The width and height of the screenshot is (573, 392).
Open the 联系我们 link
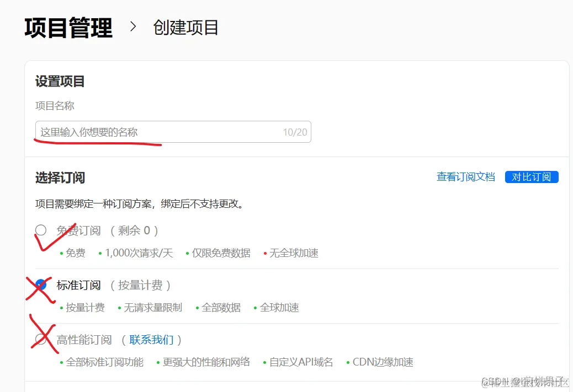(x=151, y=340)
